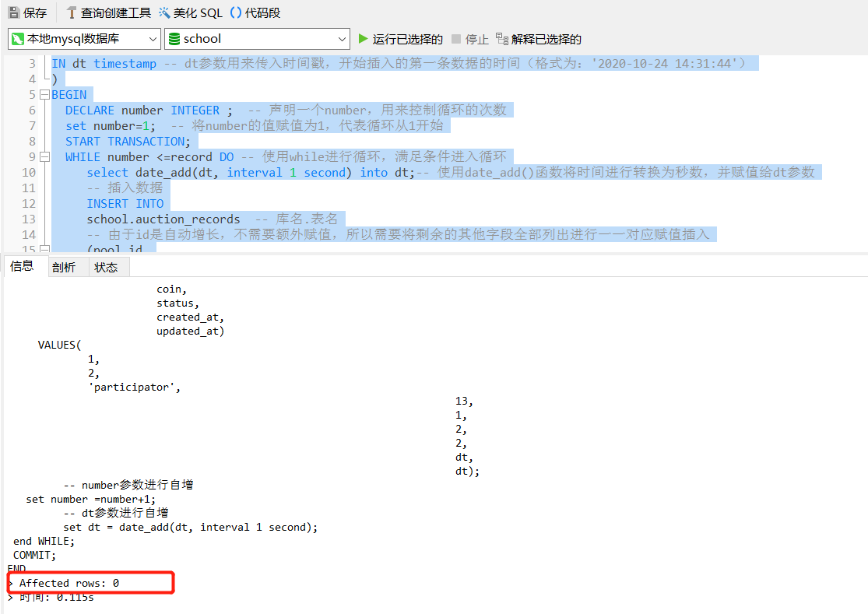Collapse the WHILE block at line 9
The image size is (868, 614).
[45, 156]
